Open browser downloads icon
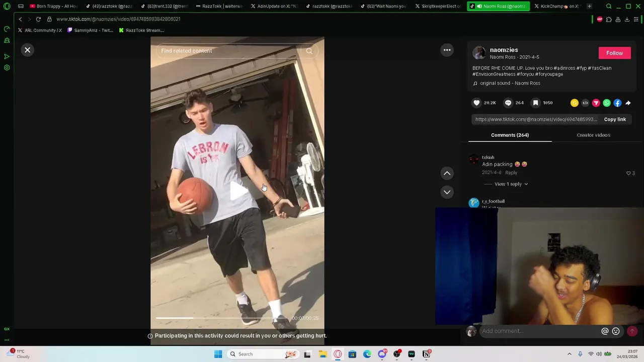This screenshot has height=362, width=644. click(x=627, y=19)
